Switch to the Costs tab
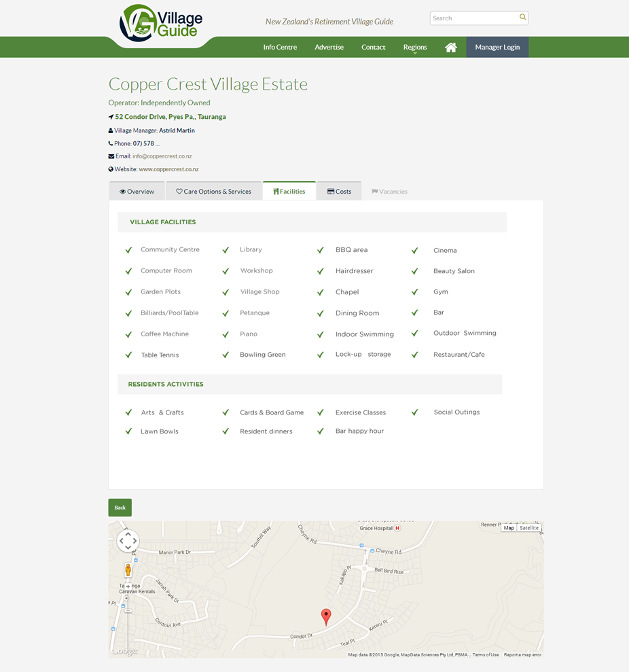This screenshot has width=629, height=672. [339, 191]
